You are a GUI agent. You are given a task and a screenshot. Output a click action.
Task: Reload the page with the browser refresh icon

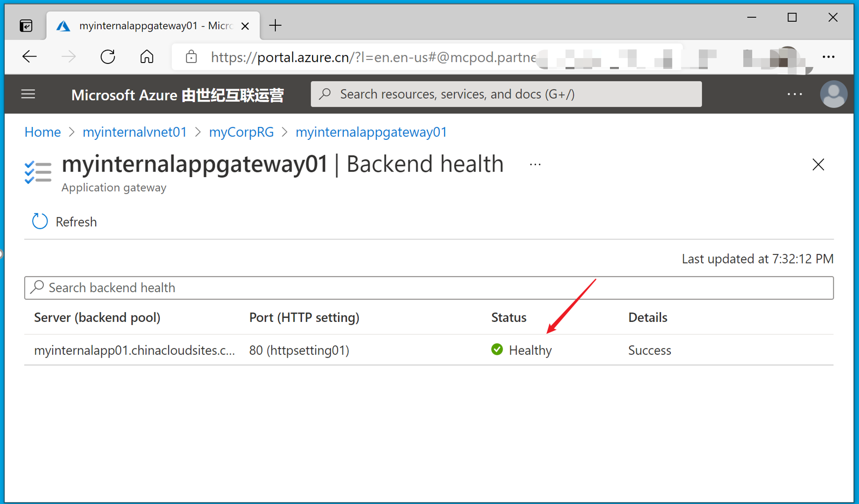pyautogui.click(x=108, y=57)
